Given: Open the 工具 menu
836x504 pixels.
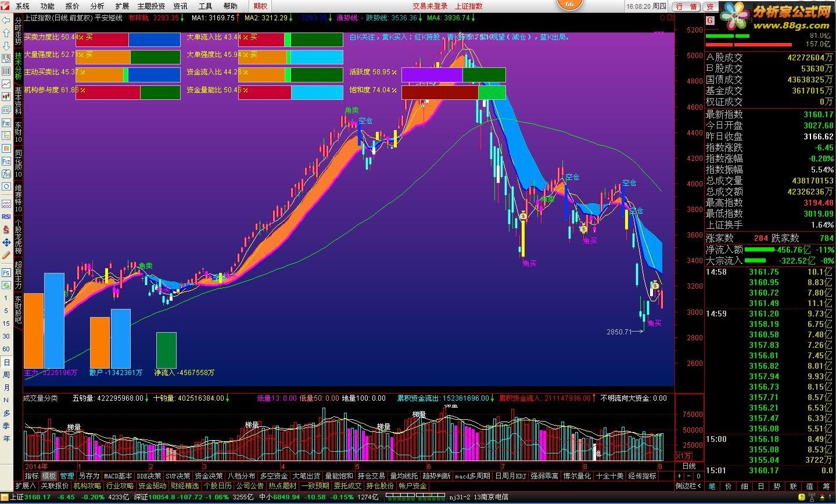Looking at the screenshot, I should pos(205,6).
